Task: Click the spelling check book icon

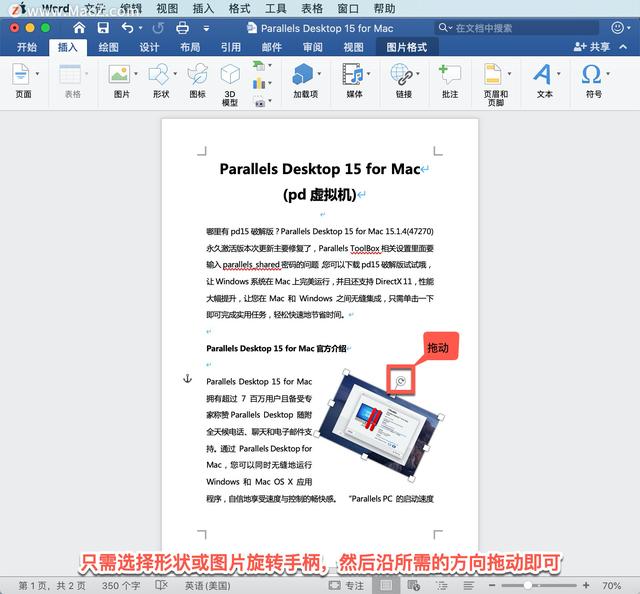Action: click(162, 585)
